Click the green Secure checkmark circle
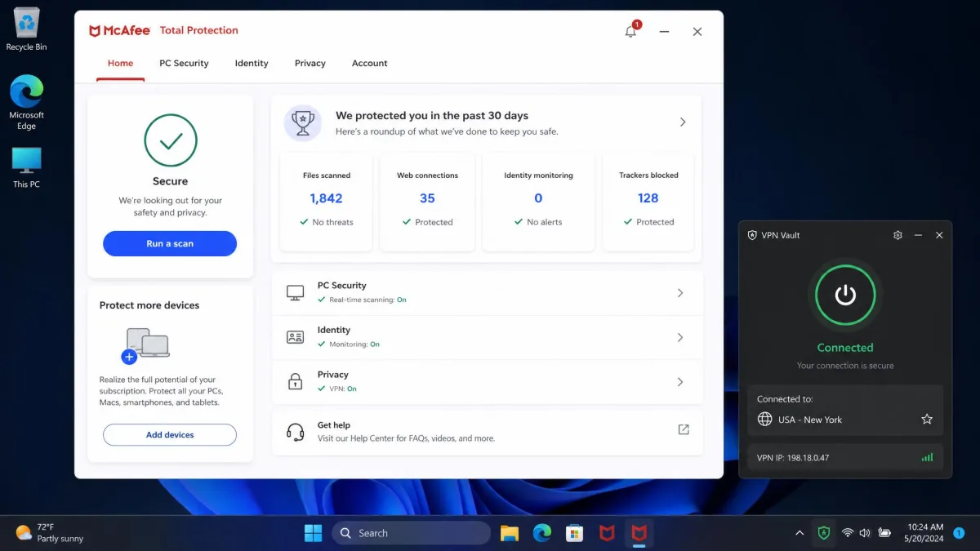Viewport: 980px width, 551px height. [171, 140]
